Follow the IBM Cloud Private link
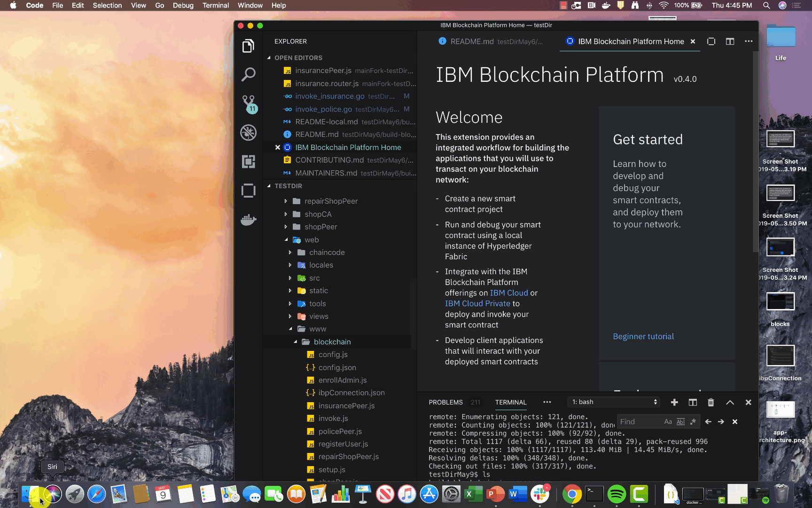812x508 pixels. [477, 303]
